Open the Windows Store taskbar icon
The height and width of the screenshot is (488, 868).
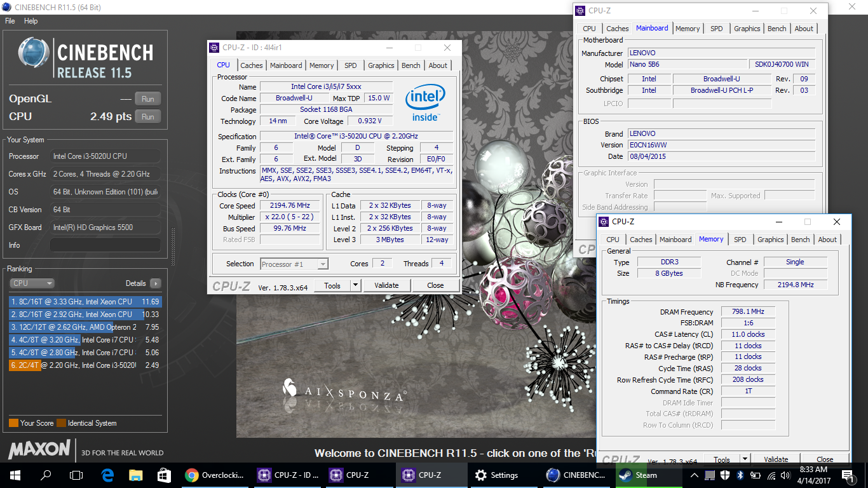coord(164,475)
